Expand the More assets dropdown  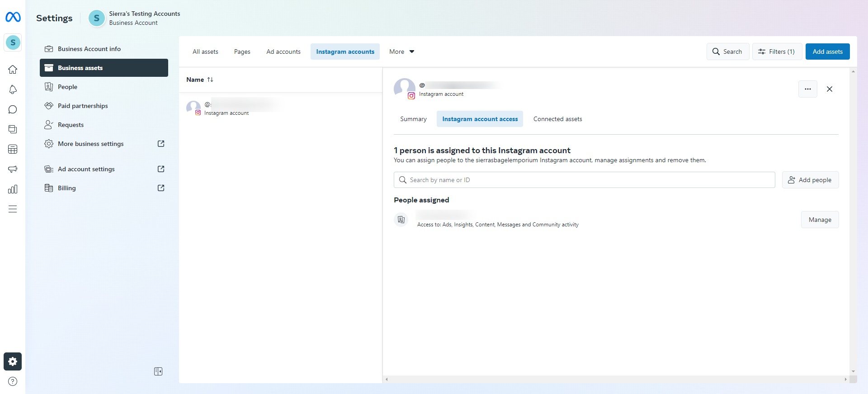401,52
